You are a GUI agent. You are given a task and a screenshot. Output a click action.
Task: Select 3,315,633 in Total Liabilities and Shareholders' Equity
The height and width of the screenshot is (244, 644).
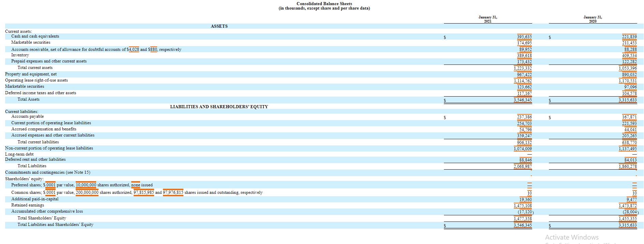pyautogui.click(x=628, y=225)
